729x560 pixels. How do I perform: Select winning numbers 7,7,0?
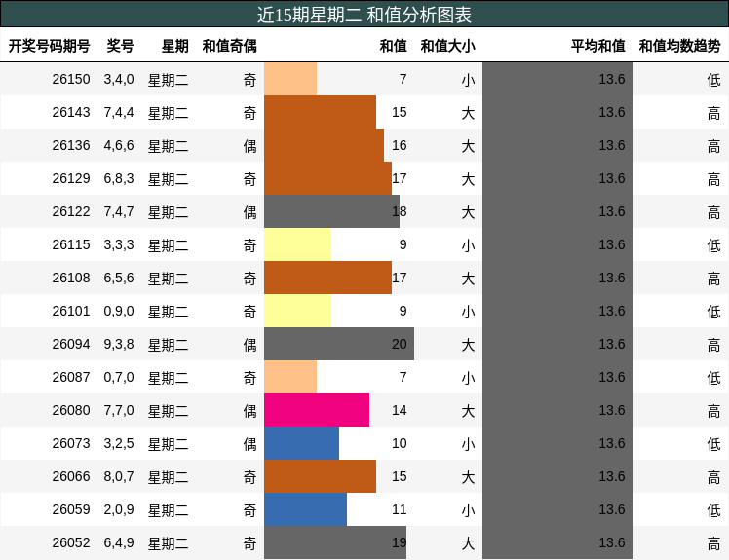click(x=119, y=410)
